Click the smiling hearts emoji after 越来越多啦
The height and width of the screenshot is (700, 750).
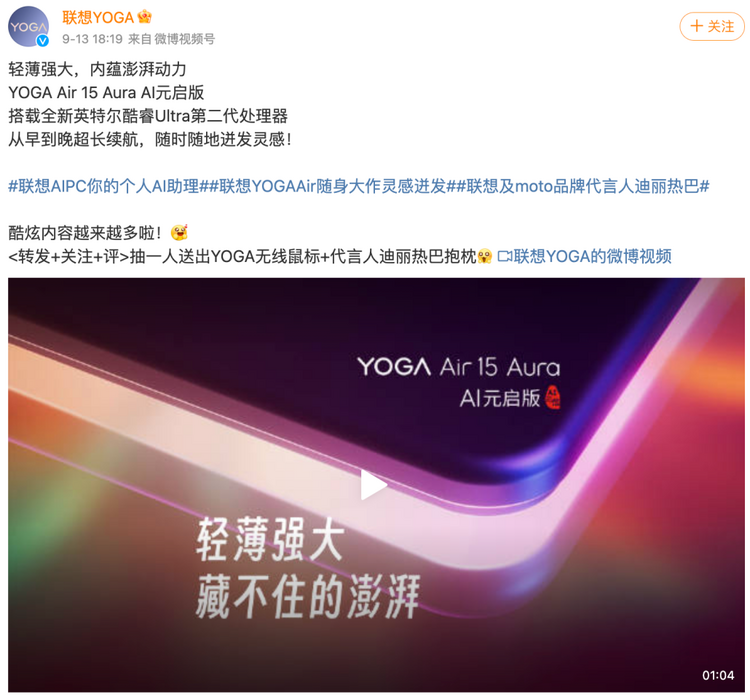(x=179, y=233)
